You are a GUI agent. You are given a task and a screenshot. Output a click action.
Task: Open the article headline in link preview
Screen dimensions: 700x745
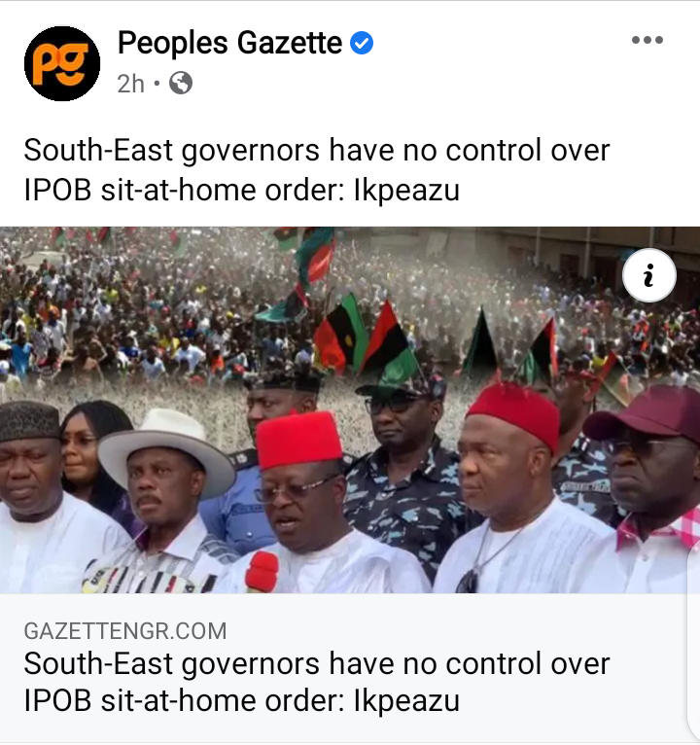pyautogui.click(x=316, y=682)
